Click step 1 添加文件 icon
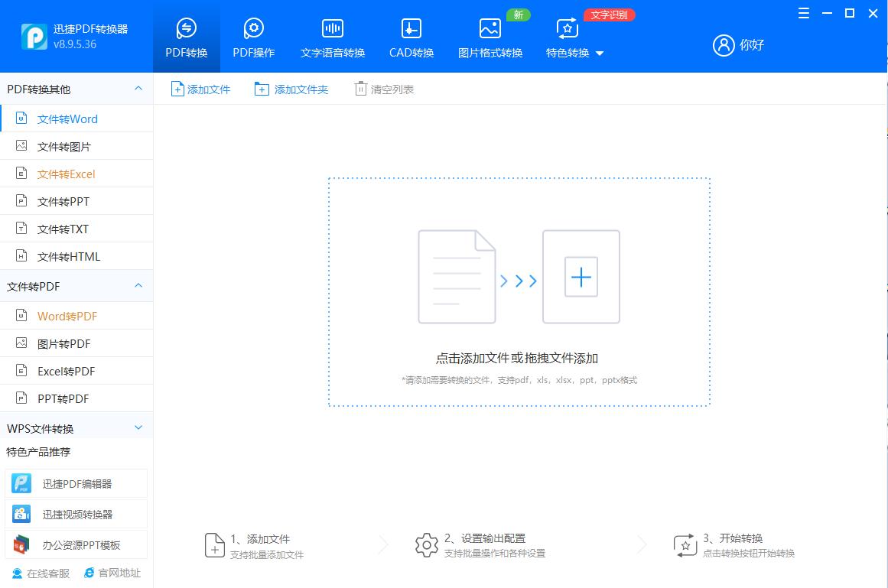Screen dimensions: 888x588 point(215,545)
